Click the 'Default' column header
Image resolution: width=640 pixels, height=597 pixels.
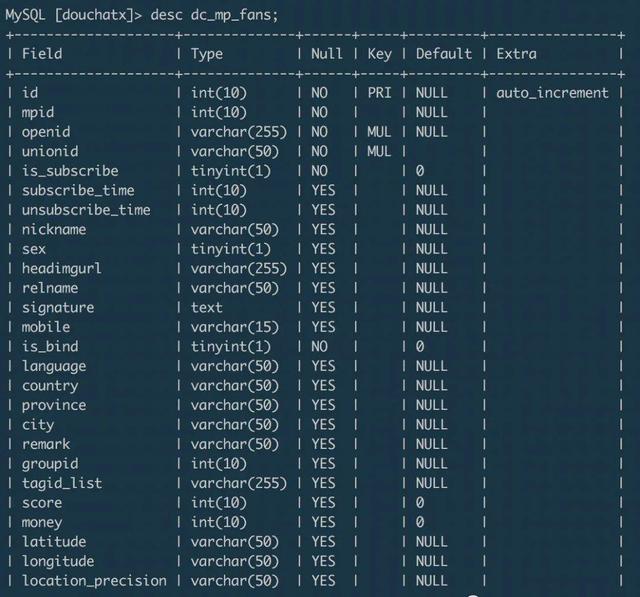(445, 54)
